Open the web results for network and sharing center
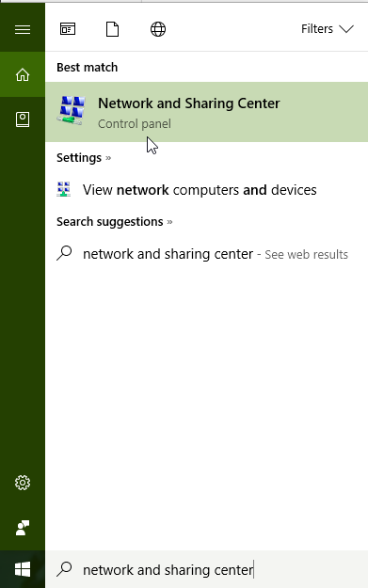 pos(207,254)
